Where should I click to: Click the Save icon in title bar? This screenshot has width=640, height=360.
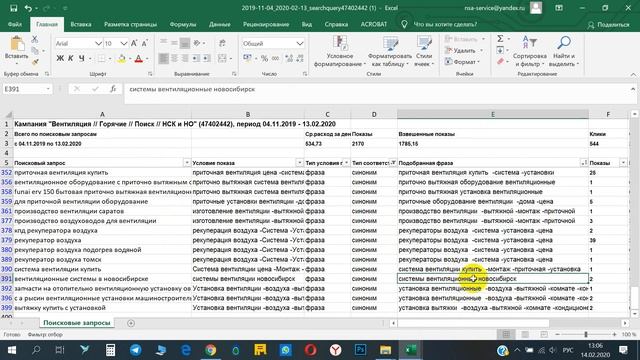(13, 8)
